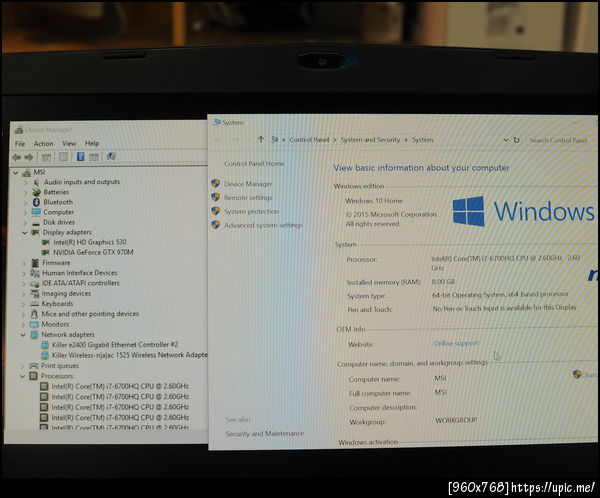Click the System window title icon
600x498 pixels.
[217, 122]
